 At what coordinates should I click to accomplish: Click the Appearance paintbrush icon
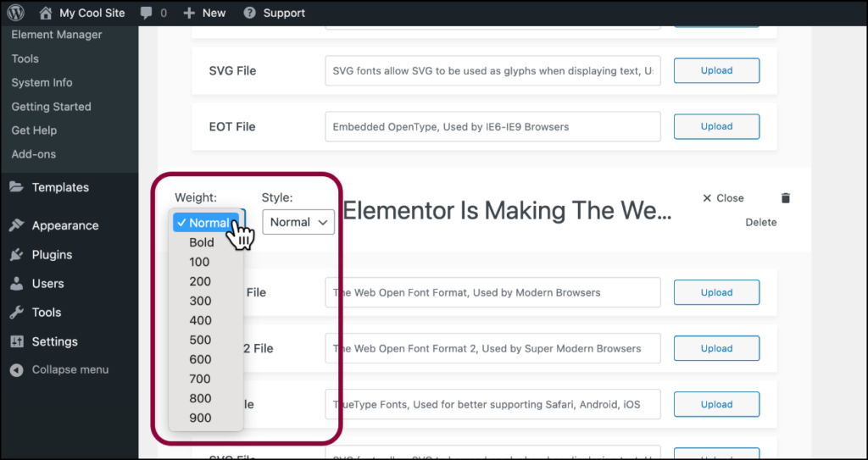(16, 225)
